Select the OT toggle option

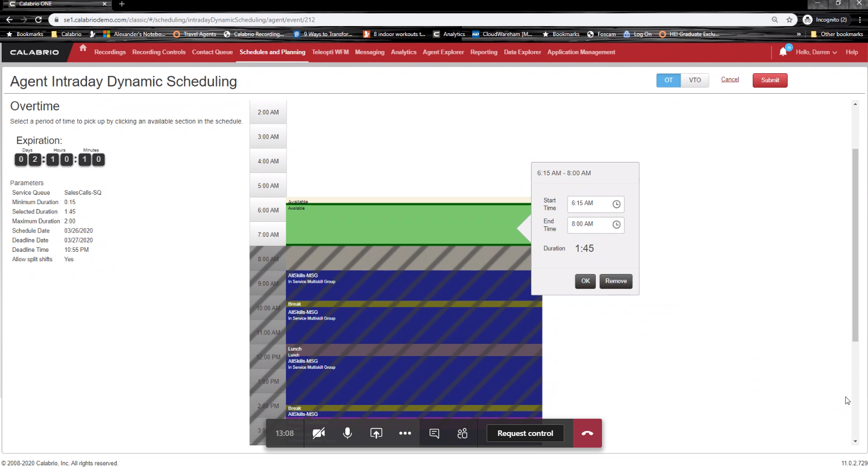(x=668, y=80)
